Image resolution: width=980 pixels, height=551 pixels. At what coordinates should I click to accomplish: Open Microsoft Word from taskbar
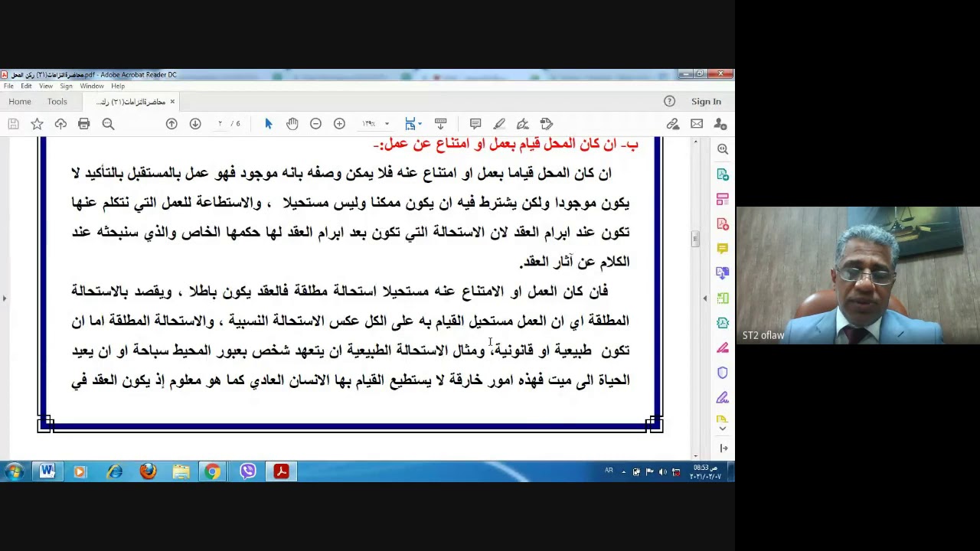47,471
